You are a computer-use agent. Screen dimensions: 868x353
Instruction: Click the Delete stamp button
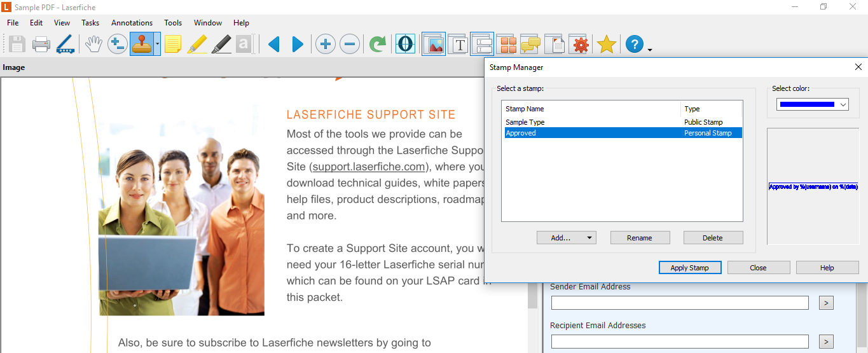click(x=713, y=238)
